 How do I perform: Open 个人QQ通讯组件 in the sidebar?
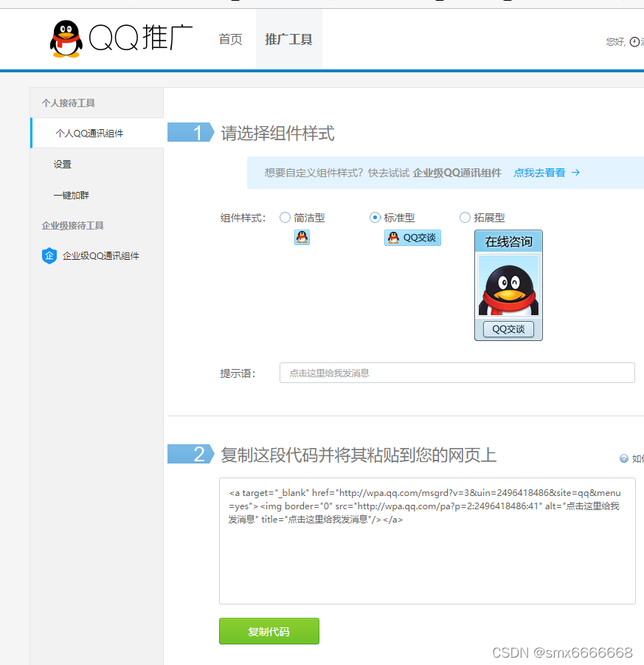pos(97,133)
